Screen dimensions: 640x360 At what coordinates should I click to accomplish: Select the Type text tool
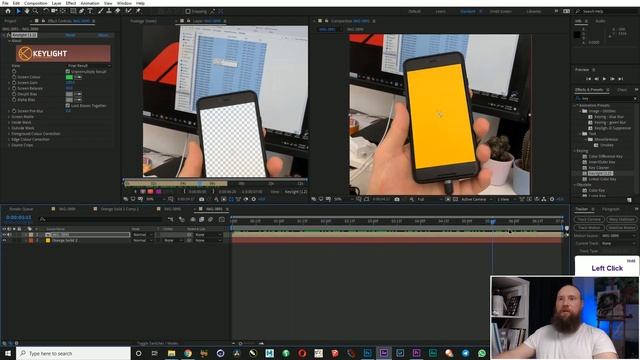tap(90, 11)
